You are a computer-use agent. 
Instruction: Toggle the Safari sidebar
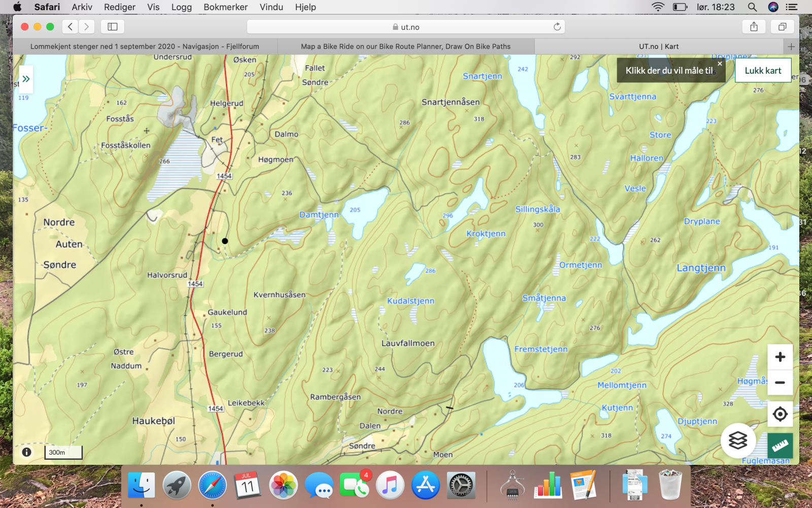(x=113, y=27)
